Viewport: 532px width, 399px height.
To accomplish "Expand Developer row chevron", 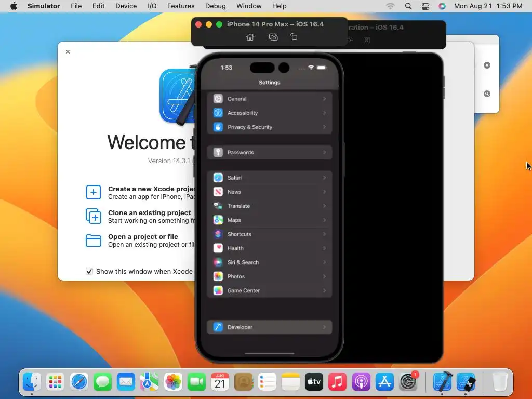I will click(x=324, y=327).
